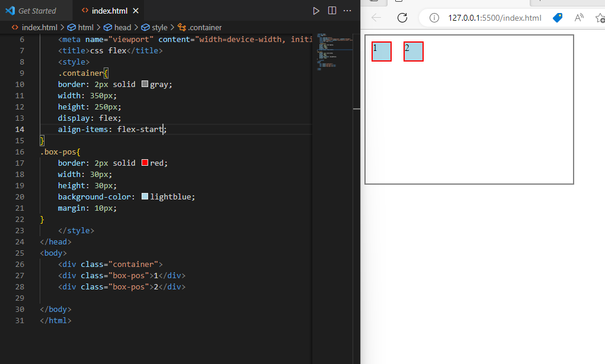
Task: Click the closing '</html>' tag line
Action: (56, 320)
